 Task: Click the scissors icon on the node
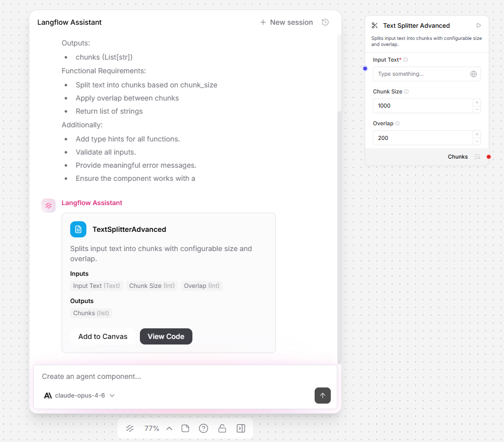click(374, 25)
